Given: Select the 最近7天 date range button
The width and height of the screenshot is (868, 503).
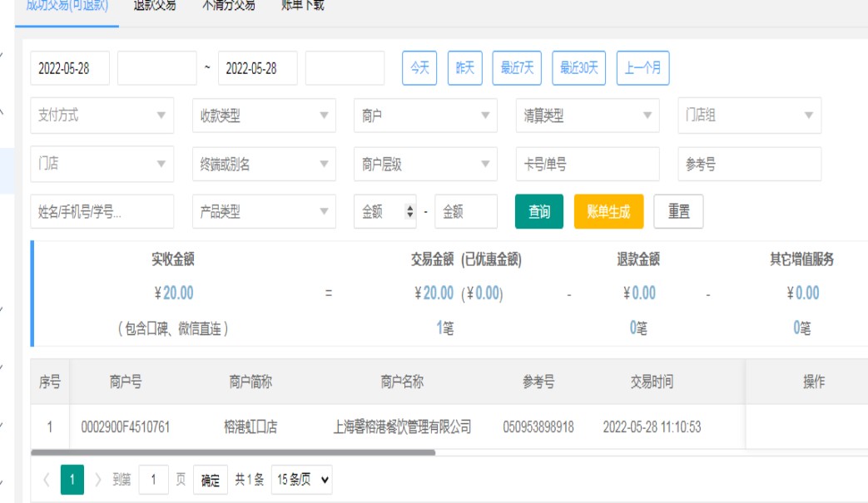Looking at the screenshot, I should coord(517,68).
